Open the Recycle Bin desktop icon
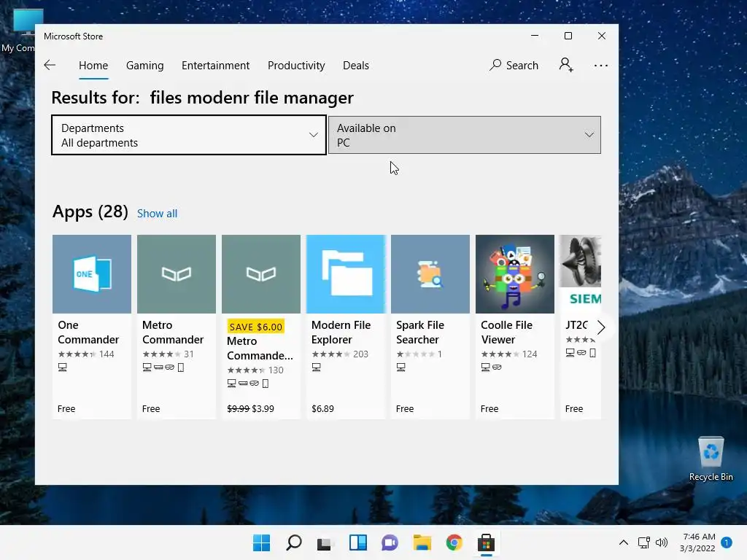747x560 pixels. pos(711,459)
